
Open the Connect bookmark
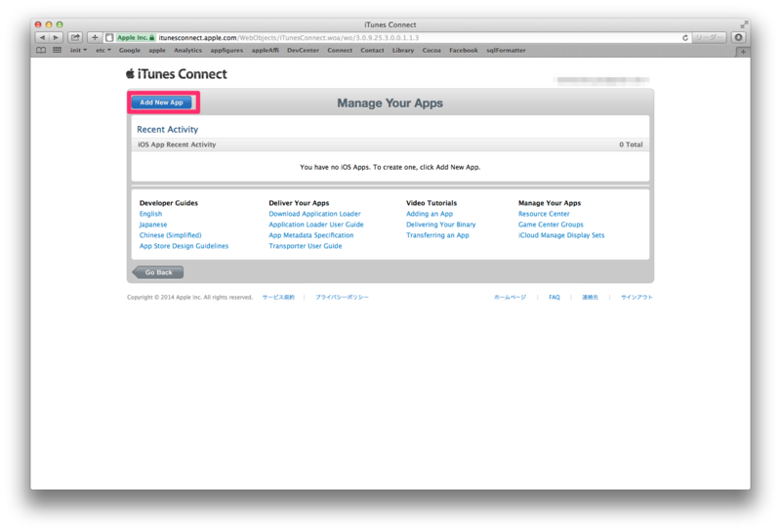coord(340,51)
